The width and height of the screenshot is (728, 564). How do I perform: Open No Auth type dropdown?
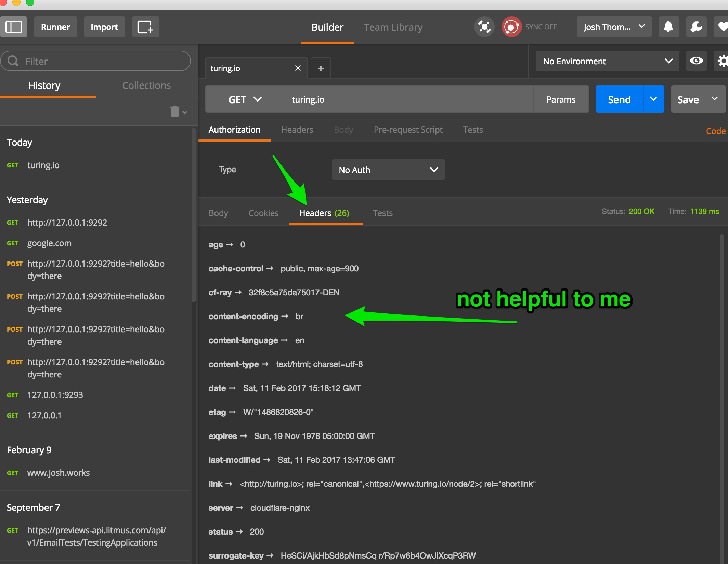pos(388,170)
